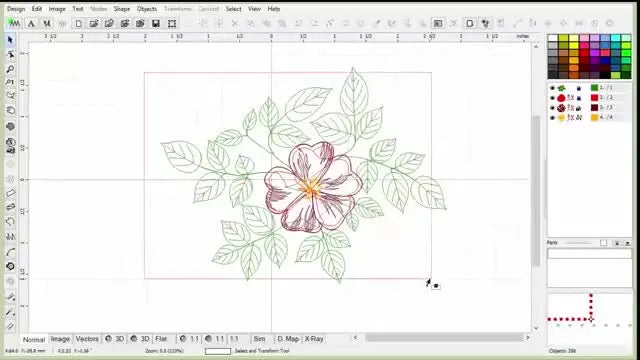640x360 pixels.
Task: Toggle visibility eye of object row 2
Action: click(552, 98)
